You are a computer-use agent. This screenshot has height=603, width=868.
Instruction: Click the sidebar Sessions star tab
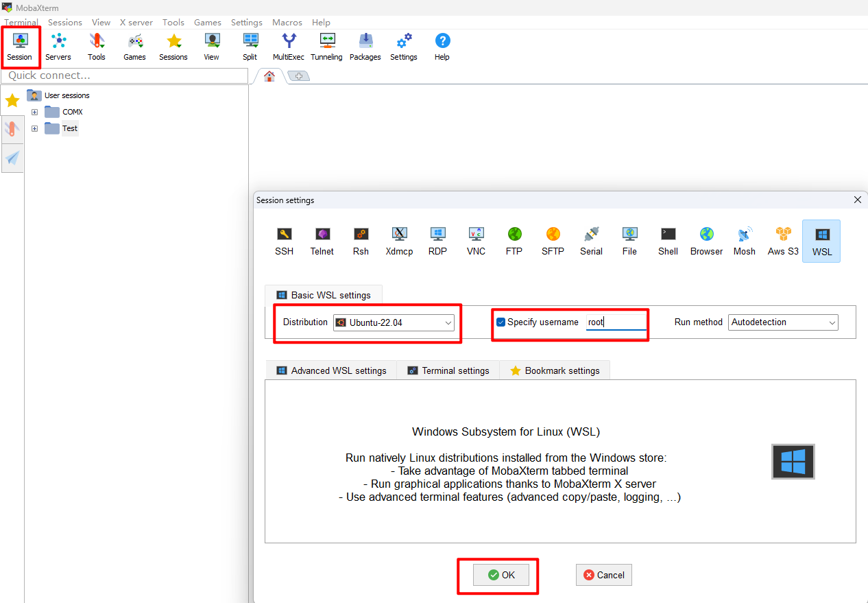[x=12, y=101]
